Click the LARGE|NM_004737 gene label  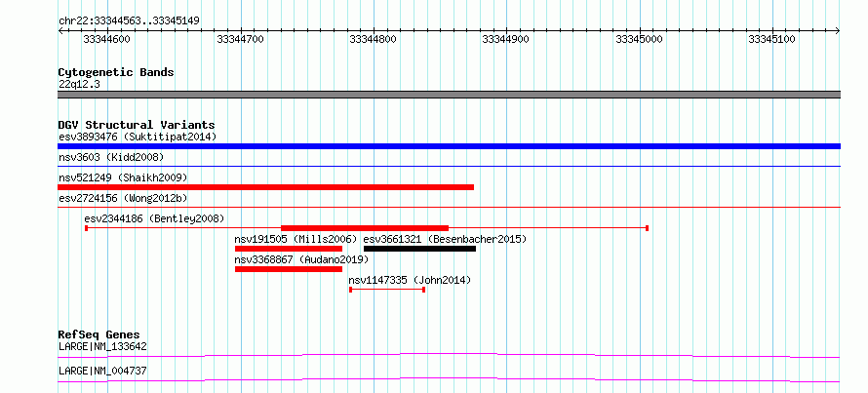point(102,371)
